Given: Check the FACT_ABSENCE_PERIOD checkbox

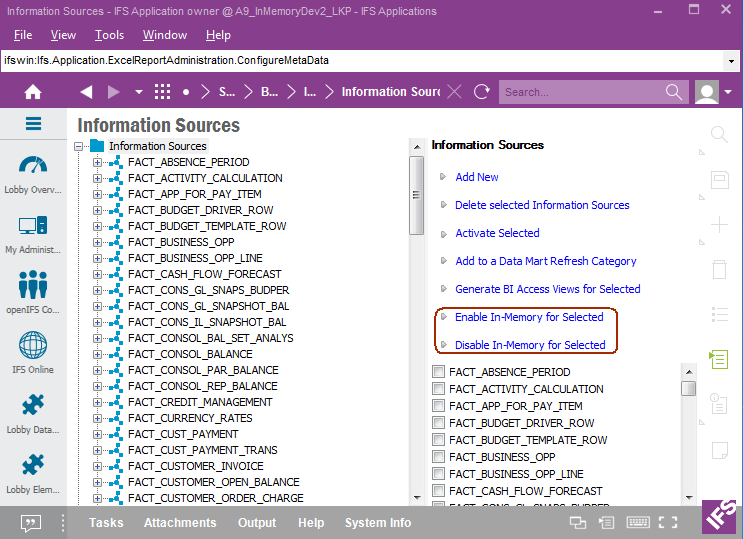Looking at the screenshot, I should click(438, 372).
